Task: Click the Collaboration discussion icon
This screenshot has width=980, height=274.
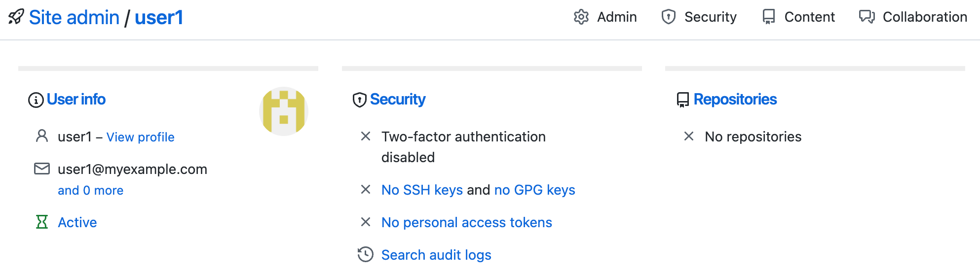Action: click(x=867, y=17)
